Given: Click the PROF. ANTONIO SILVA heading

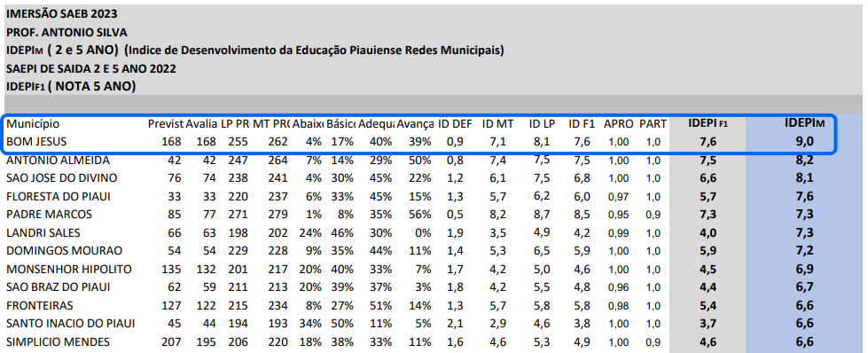Looking at the screenshot, I should [66, 33].
